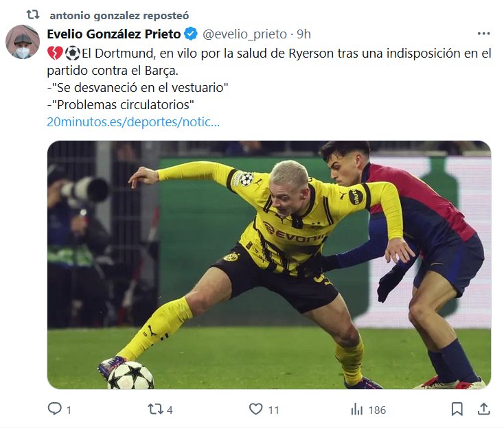The width and height of the screenshot is (504, 431).
Task: Click the blue verified badge
Action: coord(192,34)
